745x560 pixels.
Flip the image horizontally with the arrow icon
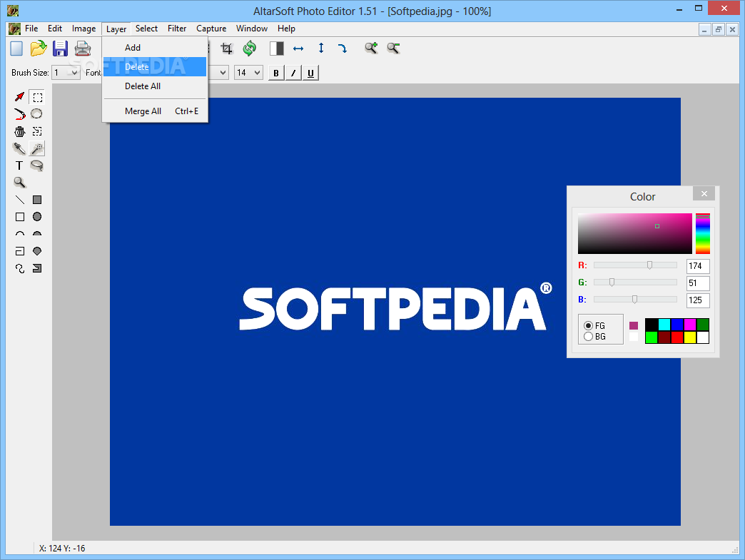coord(298,49)
